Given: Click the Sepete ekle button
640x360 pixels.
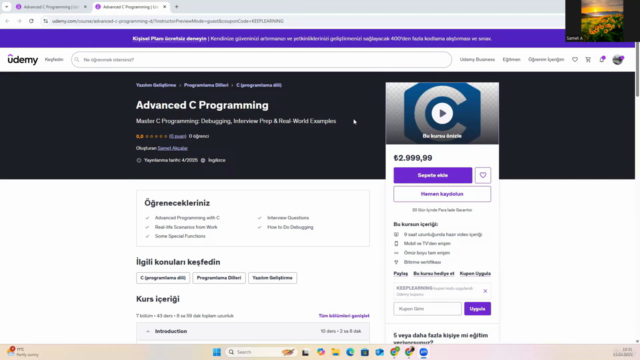Looking at the screenshot, I should [433, 175].
